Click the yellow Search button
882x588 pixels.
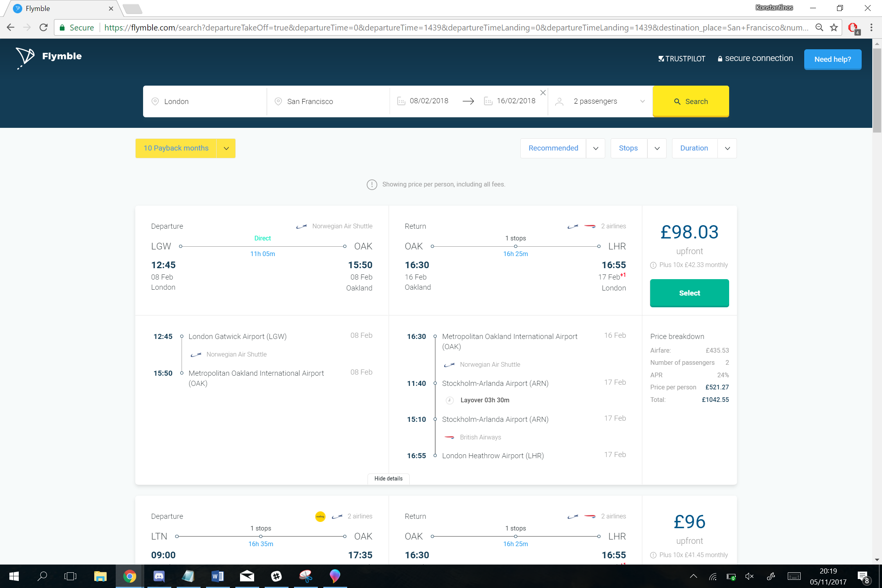tap(690, 101)
